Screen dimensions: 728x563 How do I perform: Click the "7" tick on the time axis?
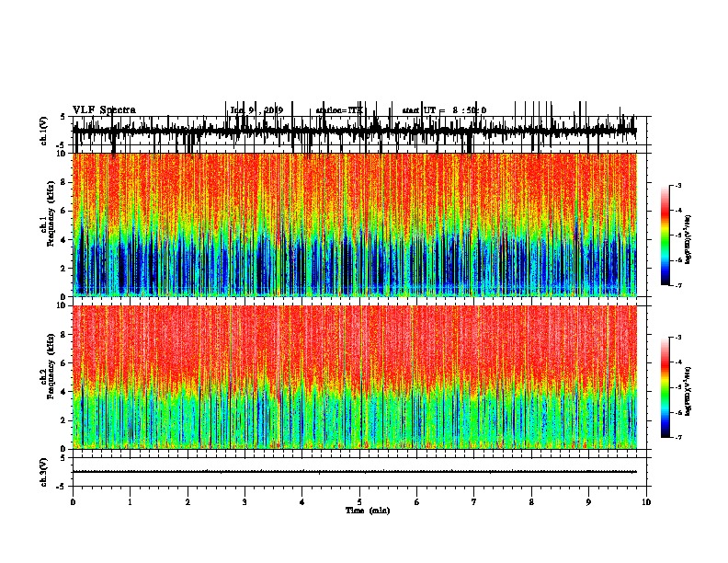tap(474, 502)
